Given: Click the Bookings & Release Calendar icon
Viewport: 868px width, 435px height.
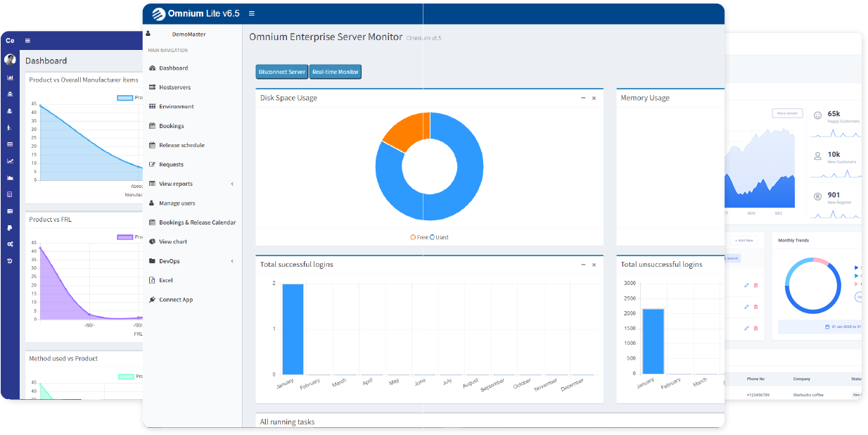Looking at the screenshot, I should click(152, 222).
